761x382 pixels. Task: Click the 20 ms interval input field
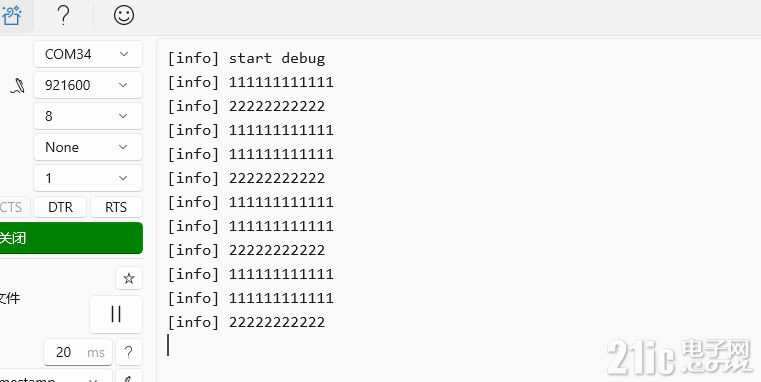[x=78, y=352]
